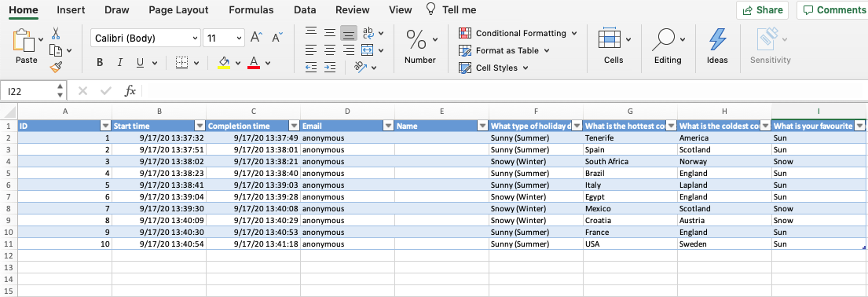The height and width of the screenshot is (297, 868).
Task: Open the Formulas ribbon tab
Action: pyautogui.click(x=251, y=10)
